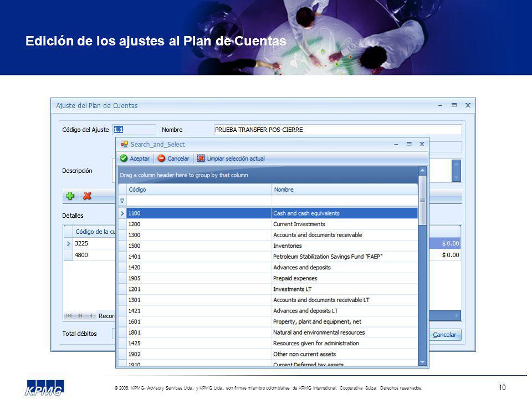The height and width of the screenshot is (399, 532).
Task: Click the group-by panel 'Drag a column header here'
Action: pyautogui.click(x=268, y=175)
